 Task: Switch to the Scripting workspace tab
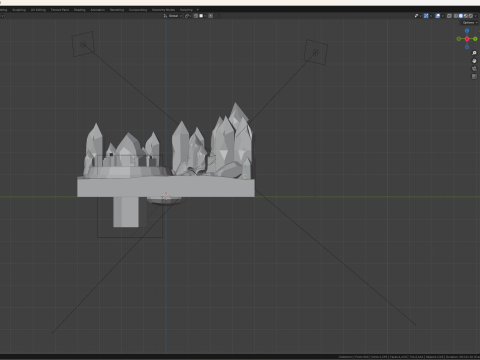tap(186, 10)
